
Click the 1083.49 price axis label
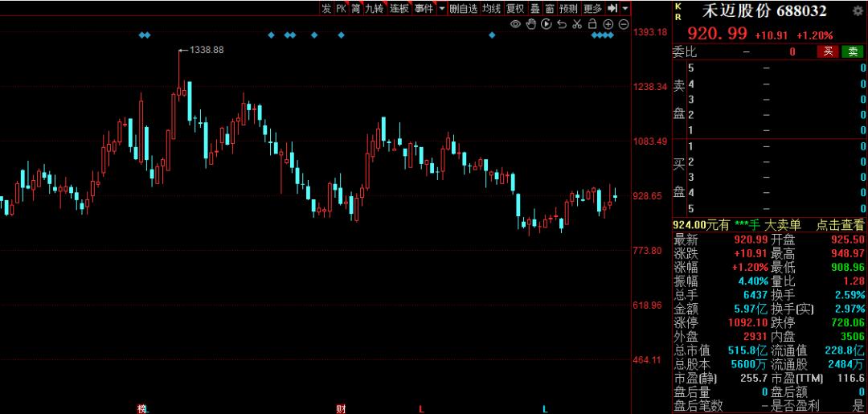[650, 141]
